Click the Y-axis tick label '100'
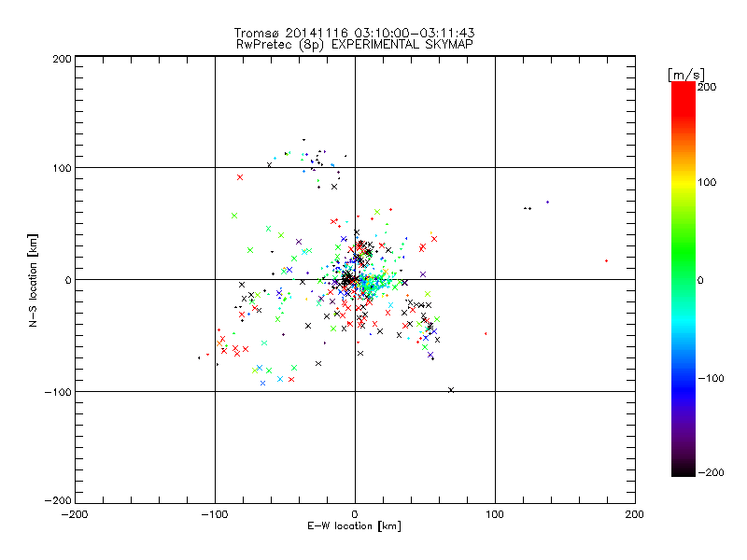 click(62, 169)
